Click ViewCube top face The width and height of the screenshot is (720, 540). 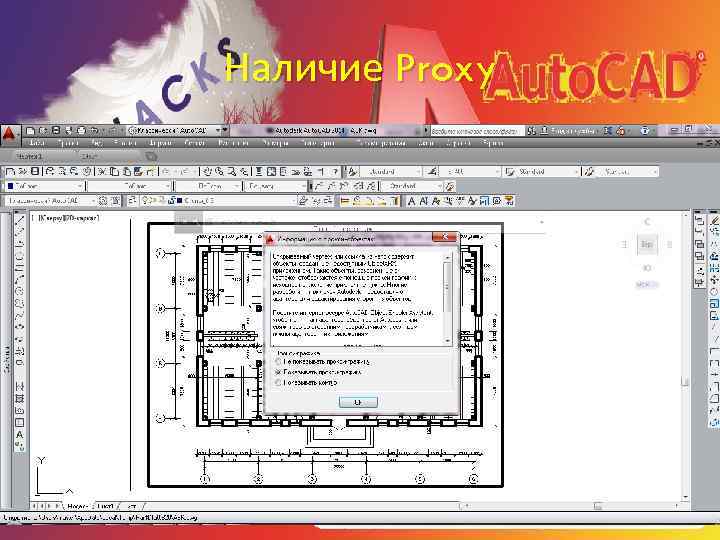pyautogui.click(x=647, y=244)
